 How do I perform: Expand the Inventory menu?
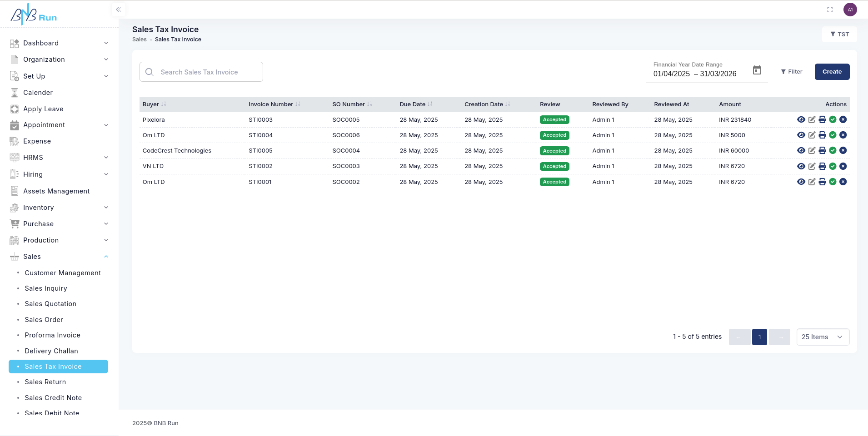coord(59,208)
